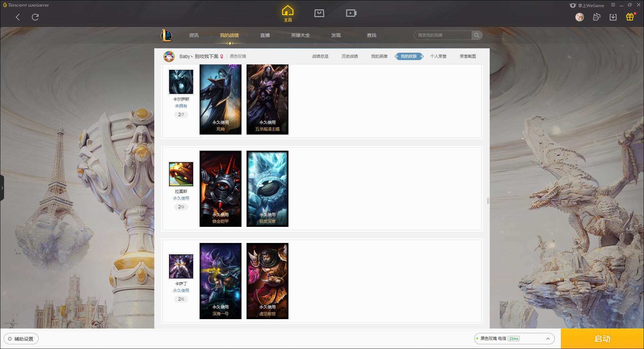Click the Tencent WeGame logo

[26, 5]
